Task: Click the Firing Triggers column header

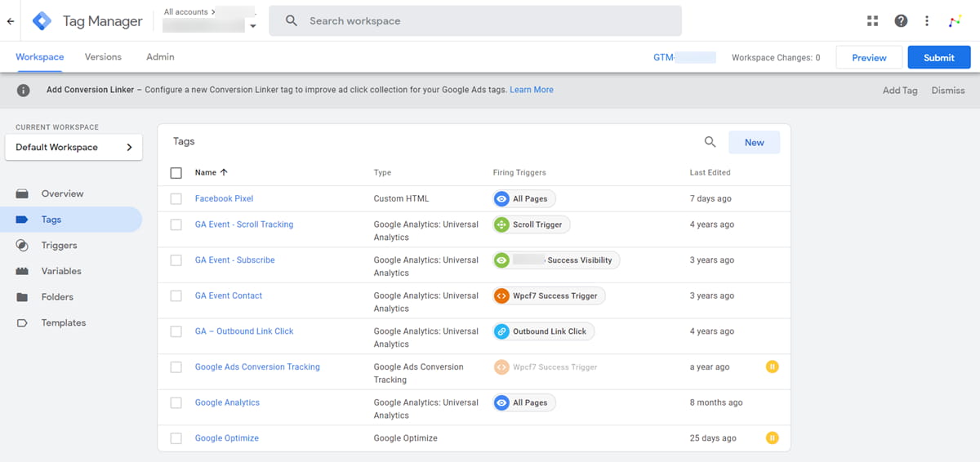Action: pos(519,173)
